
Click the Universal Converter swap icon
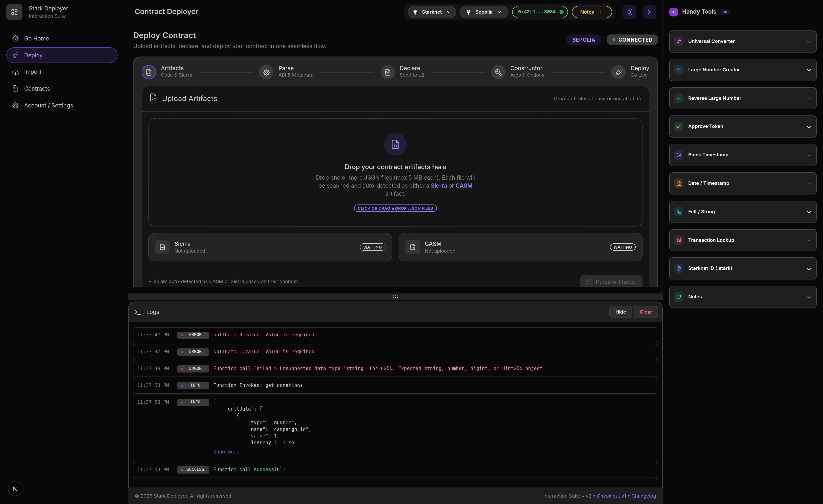tap(679, 41)
